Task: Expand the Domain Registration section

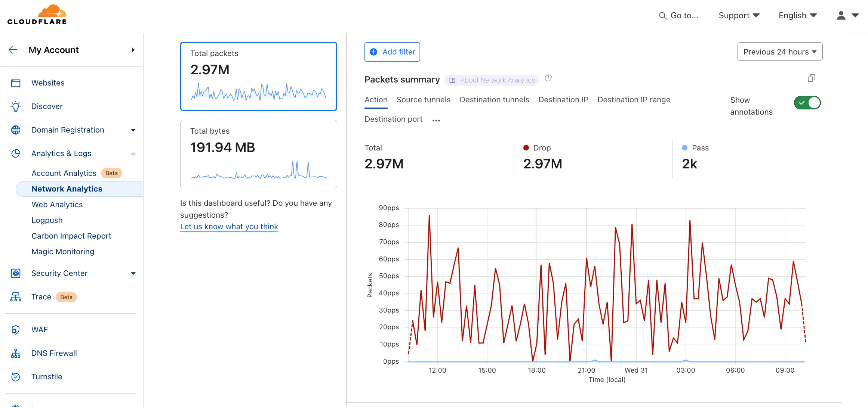Action: coord(133,130)
